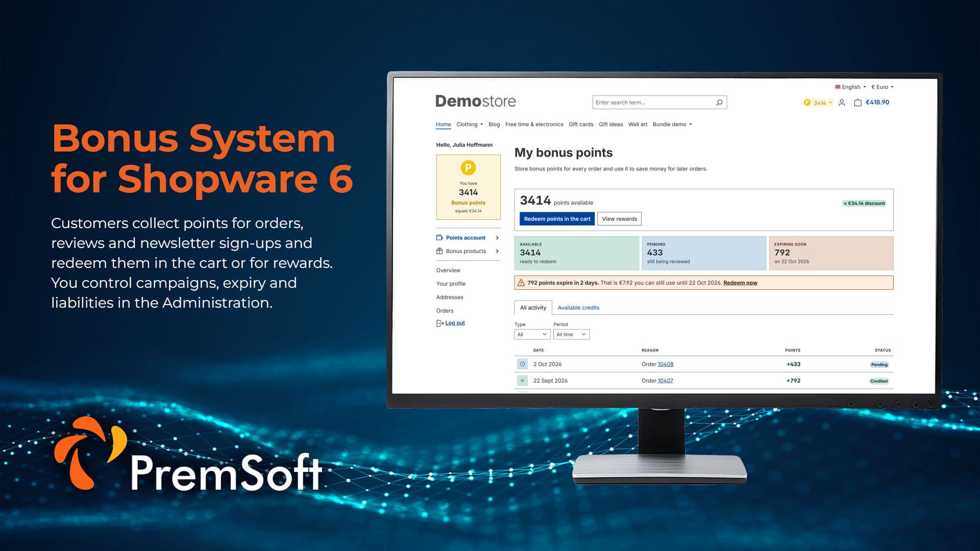Click the large P coin in sidebar card
This screenshot has height=551, width=980.
coord(468,167)
